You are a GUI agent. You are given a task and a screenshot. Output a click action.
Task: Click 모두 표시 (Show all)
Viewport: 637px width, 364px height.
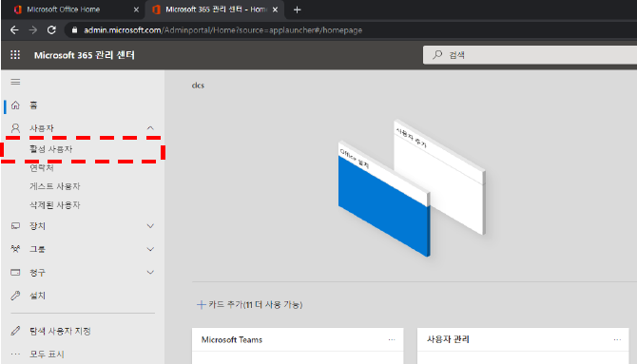(x=47, y=354)
